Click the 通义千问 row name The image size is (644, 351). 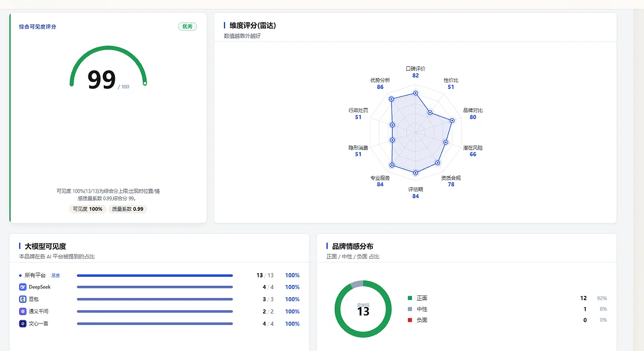pos(39,311)
